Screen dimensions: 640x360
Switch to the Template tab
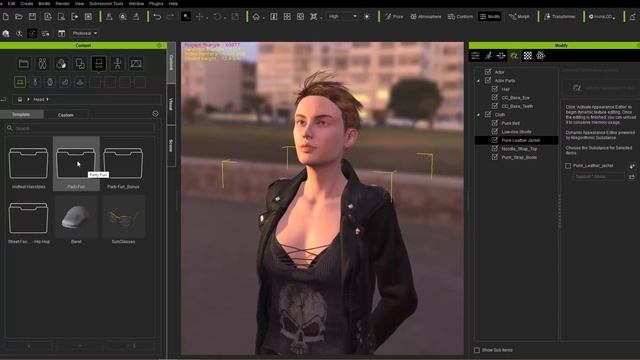pos(22,115)
